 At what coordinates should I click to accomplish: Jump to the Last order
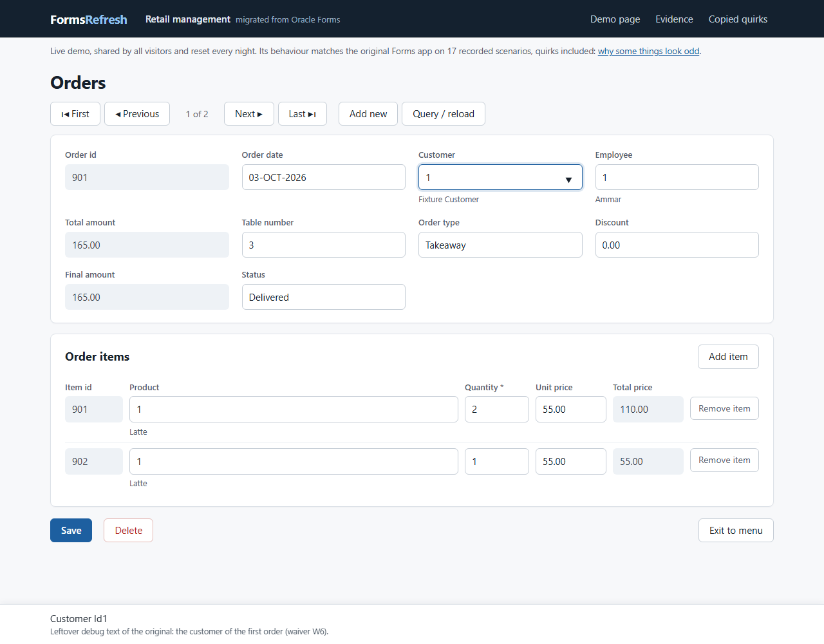click(x=303, y=114)
